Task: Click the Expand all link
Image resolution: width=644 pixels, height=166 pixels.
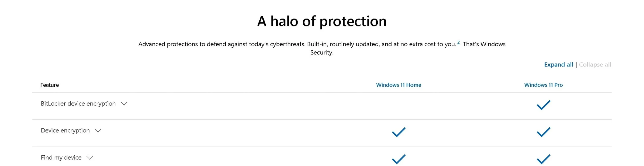Action: pyautogui.click(x=558, y=65)
